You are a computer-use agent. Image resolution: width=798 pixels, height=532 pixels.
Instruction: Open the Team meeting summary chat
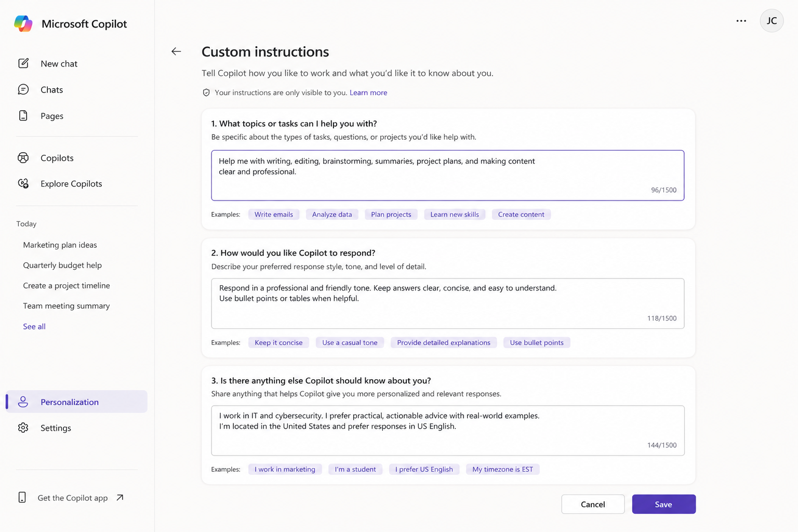coord(66,305)
